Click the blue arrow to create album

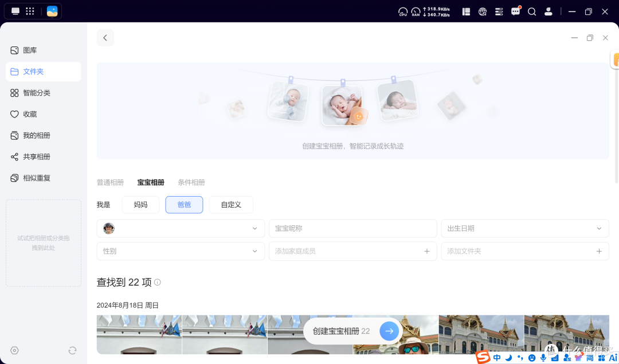[x=389, y=331]
